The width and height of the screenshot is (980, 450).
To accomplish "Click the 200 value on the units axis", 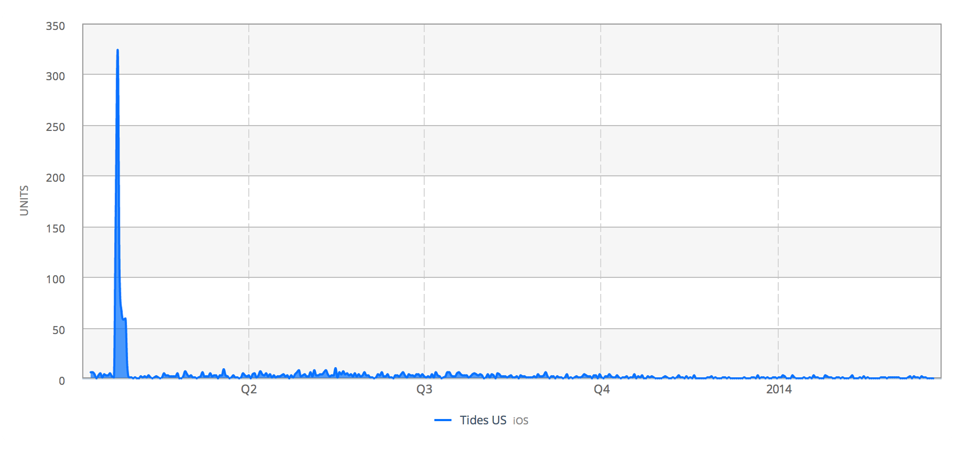I will tap(55, 178).
